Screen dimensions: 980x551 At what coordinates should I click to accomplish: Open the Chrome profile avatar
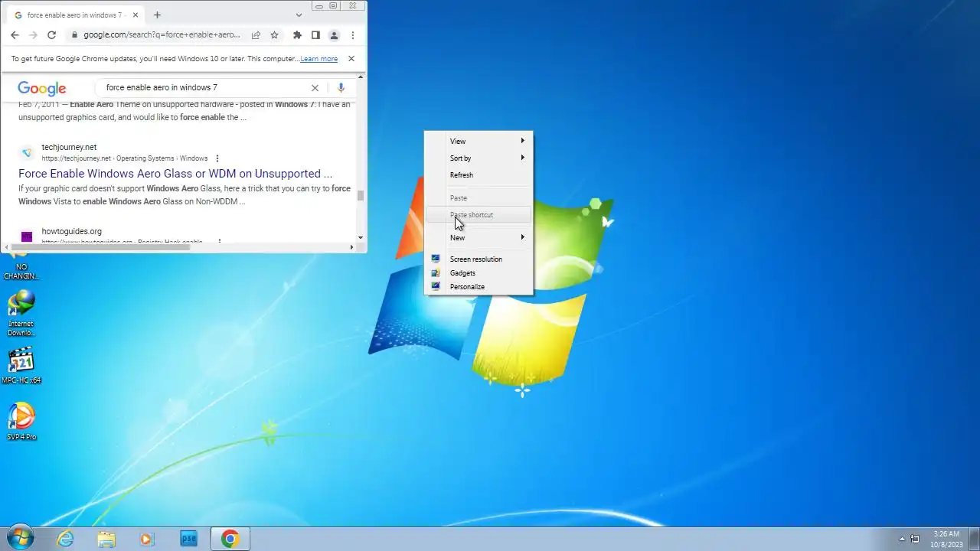click(x=334, y=35)
